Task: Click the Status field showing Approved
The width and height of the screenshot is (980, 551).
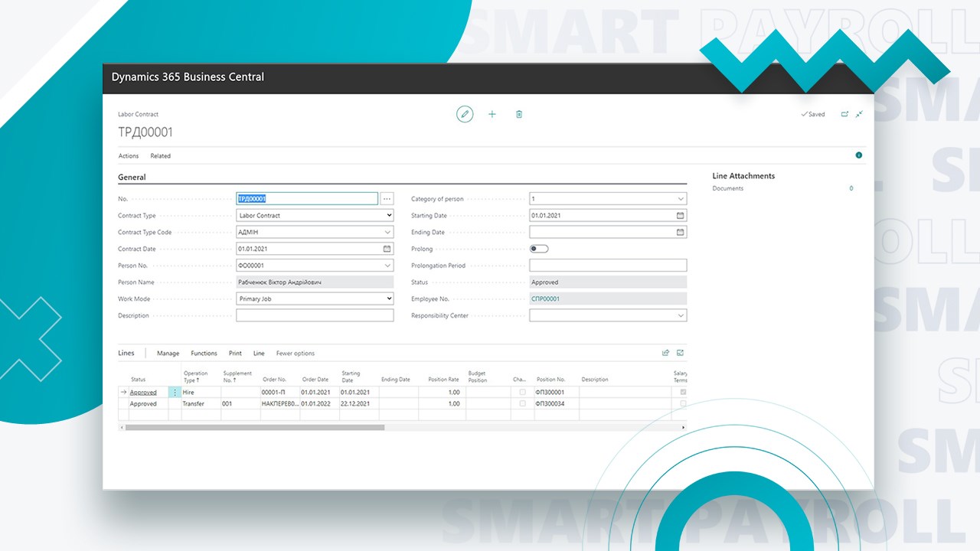Action: (x=608, y=282)
